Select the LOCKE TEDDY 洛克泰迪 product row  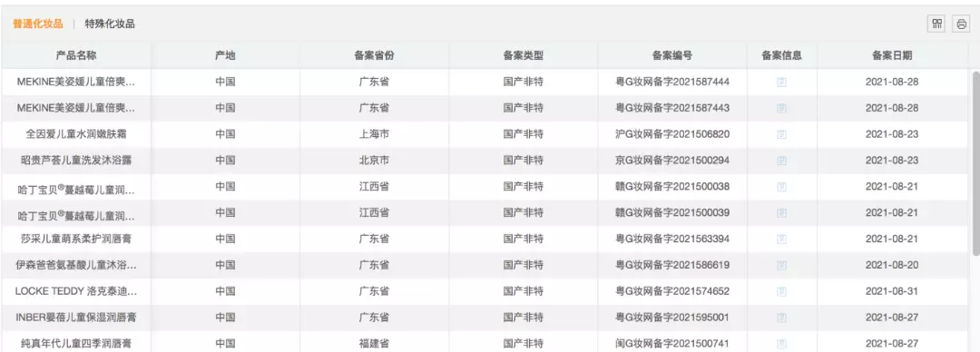click(485, 291)
